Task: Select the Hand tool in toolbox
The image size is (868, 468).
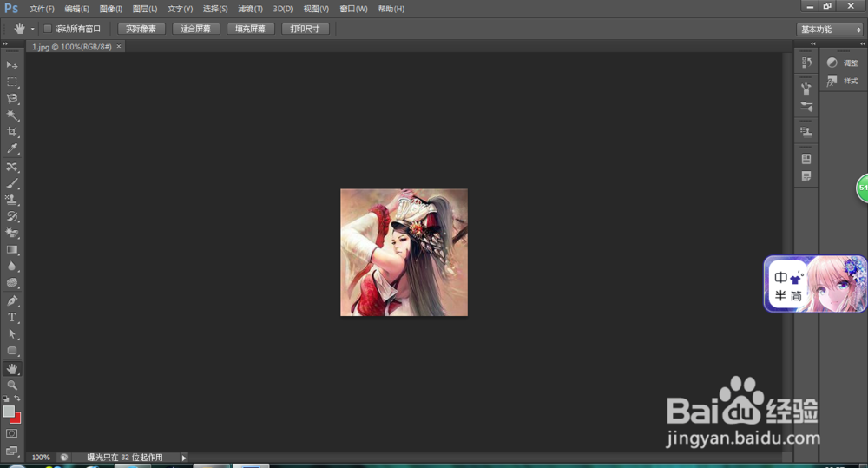Action: 11,368
